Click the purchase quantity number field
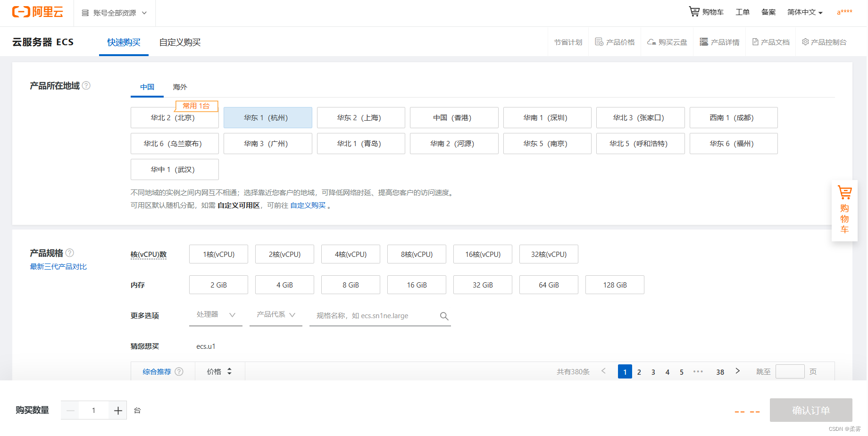The width and height of the screenshot is (868, 436). [94, 411]
